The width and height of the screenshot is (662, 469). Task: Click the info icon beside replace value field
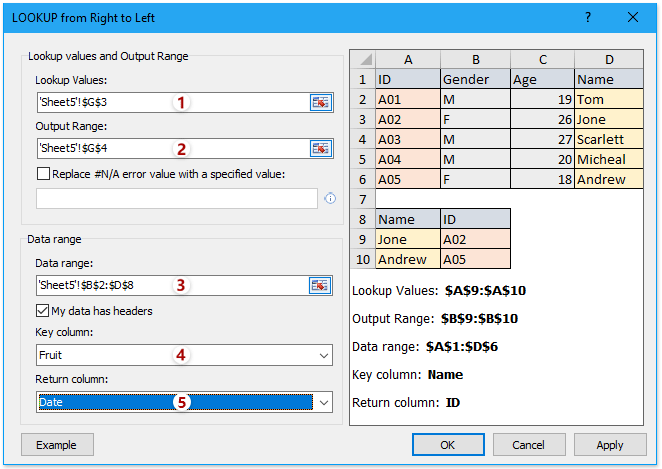330,199
